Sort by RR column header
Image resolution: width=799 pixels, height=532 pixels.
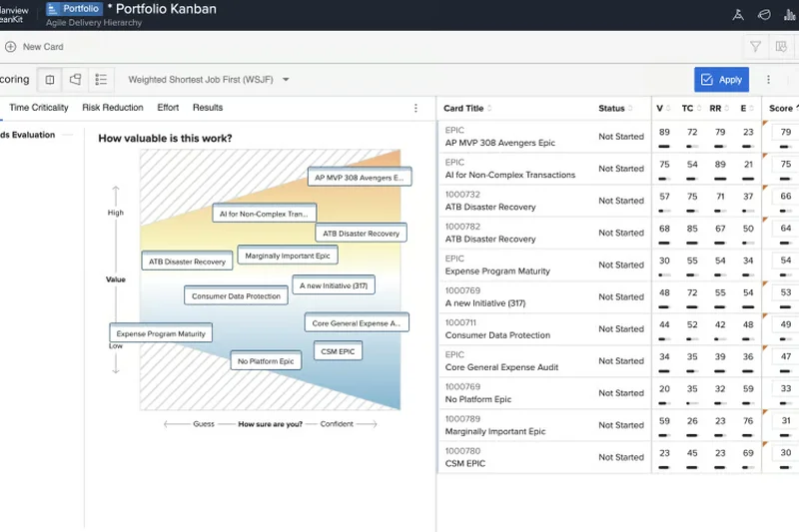click(x=719, y=108)
